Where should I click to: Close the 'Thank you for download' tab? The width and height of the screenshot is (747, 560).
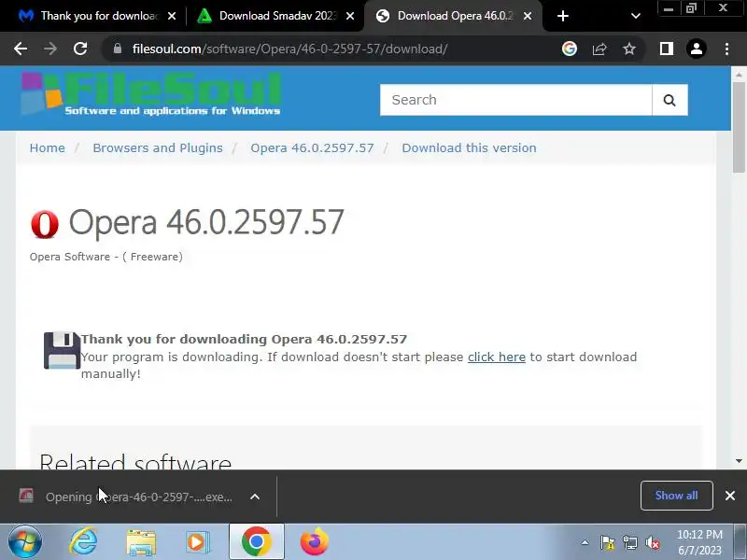point(172,16)
